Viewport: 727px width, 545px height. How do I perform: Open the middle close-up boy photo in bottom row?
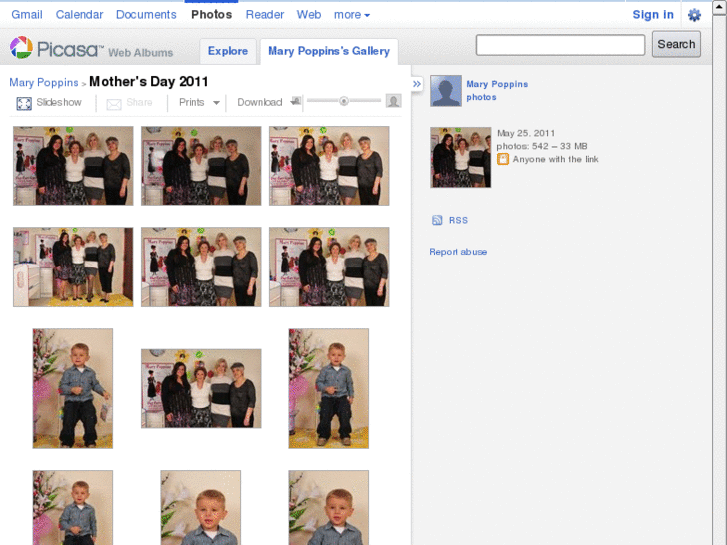pyautogui.click(x=201, y=507)
